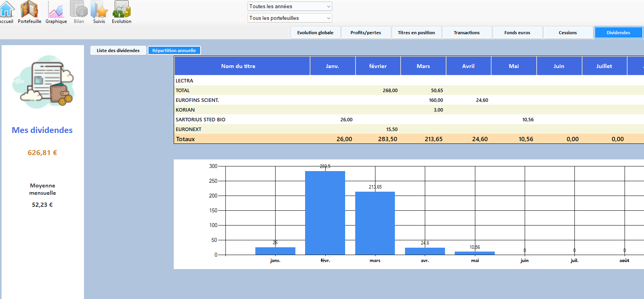Click the 10,56 cell for SARTORIUS
This screenshot has height=299, width=644.
click(528, 119)
